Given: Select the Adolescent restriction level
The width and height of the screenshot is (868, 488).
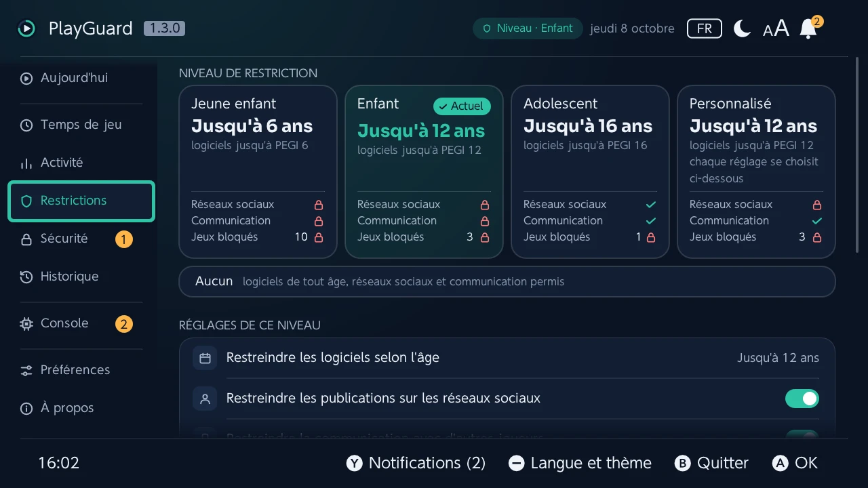Looking at the screenshot, I should [590, 171].
